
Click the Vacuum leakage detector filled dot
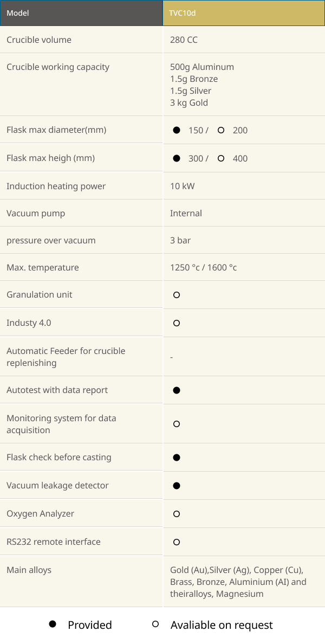[177, 486]
